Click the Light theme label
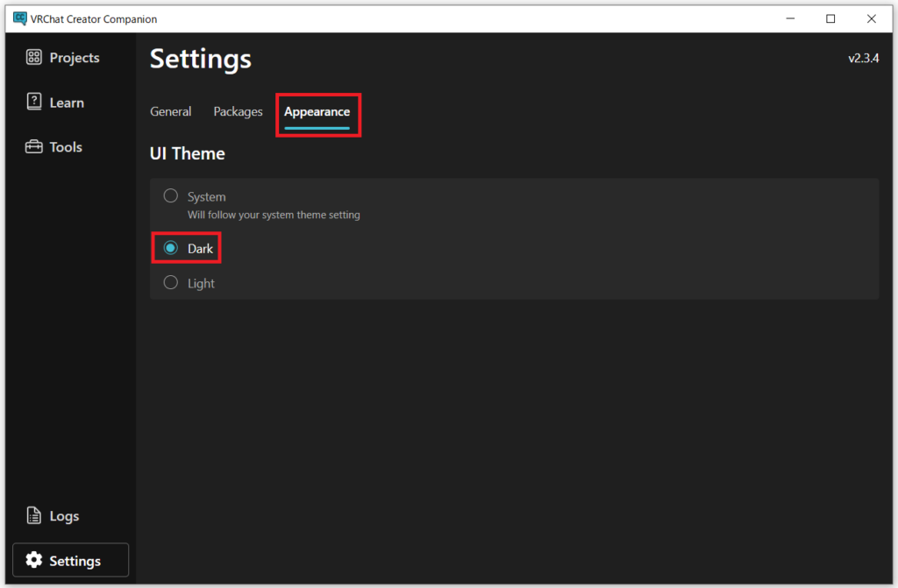898x588 pixels. pos(201,283)
